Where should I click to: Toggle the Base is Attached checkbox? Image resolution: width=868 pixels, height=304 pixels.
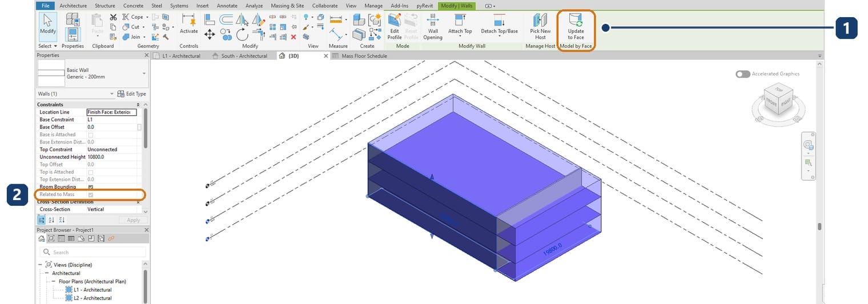tap(91, 135)
